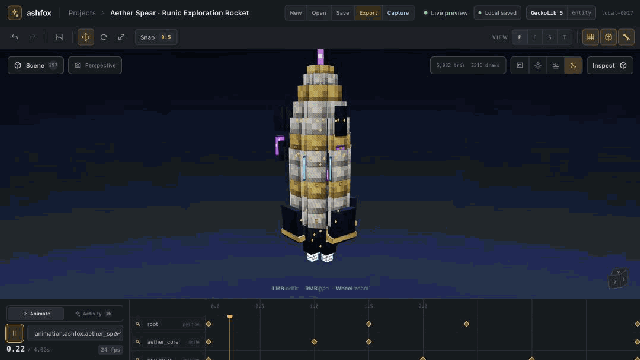Open the Snap value dropdown
The height and width of the screenshot is (360, 640).
coord(156,37)
